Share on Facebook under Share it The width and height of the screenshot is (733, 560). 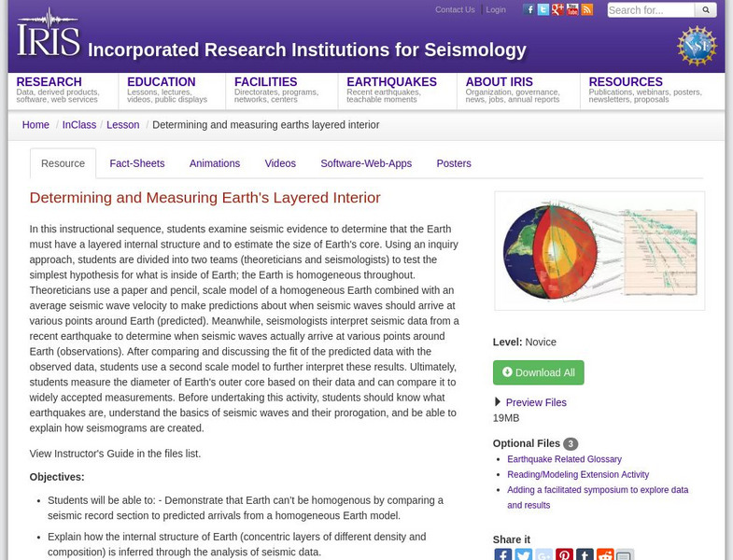[x=502, y=554]
